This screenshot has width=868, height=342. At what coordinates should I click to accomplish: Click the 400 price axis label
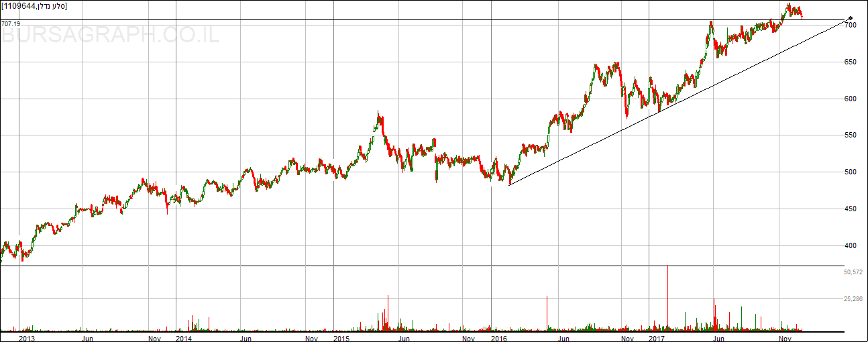[851, 246]
